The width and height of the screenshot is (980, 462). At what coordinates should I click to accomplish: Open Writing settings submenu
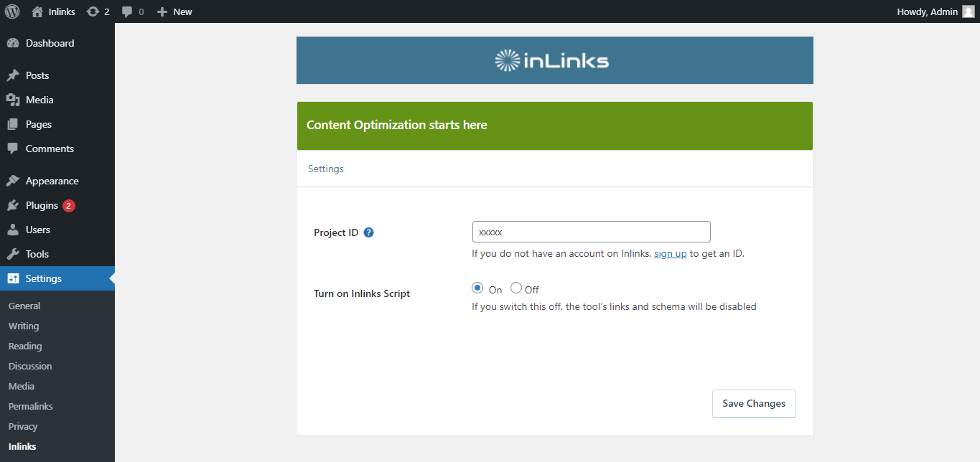point(24,326)
